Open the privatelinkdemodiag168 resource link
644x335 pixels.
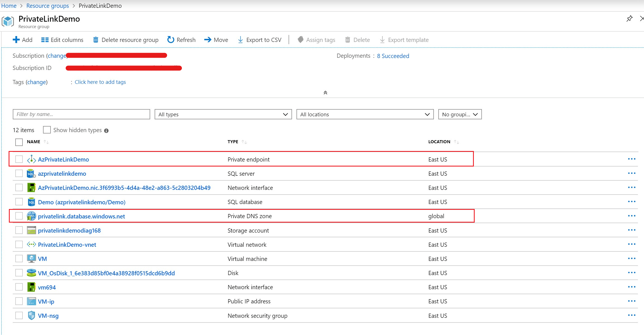point(69,230)
